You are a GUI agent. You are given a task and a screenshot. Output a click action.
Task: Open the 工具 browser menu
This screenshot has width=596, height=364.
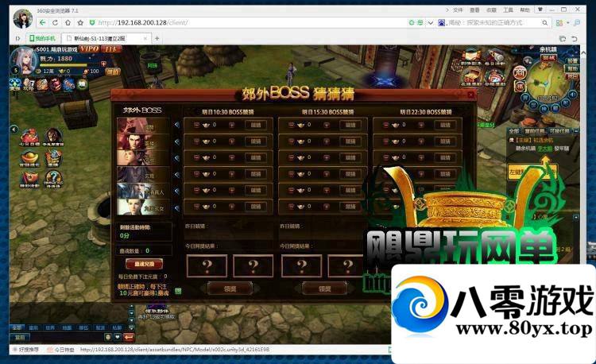pyautogui.click(x=509, y=10)
